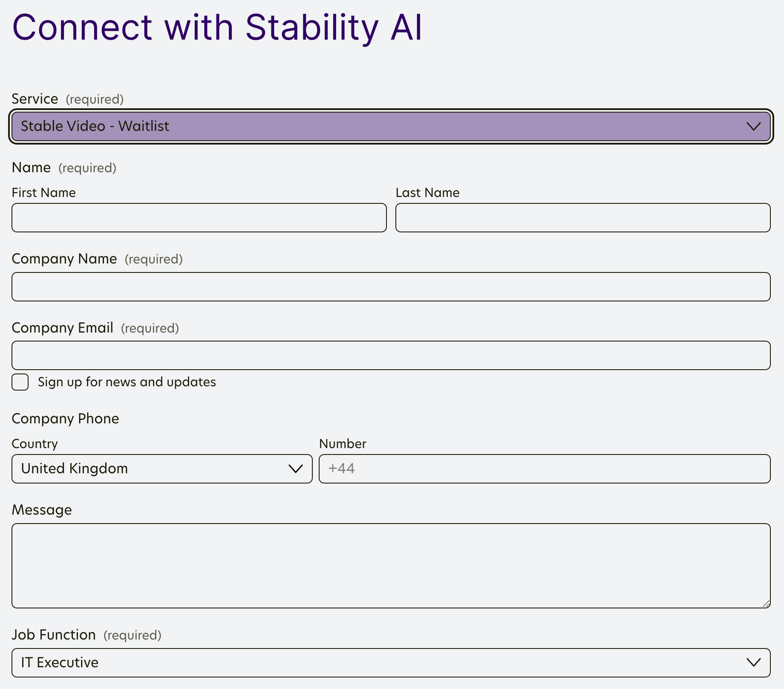Click the 'Connect with Stability AI' heading
784x689 pixels.
[217, 27]
